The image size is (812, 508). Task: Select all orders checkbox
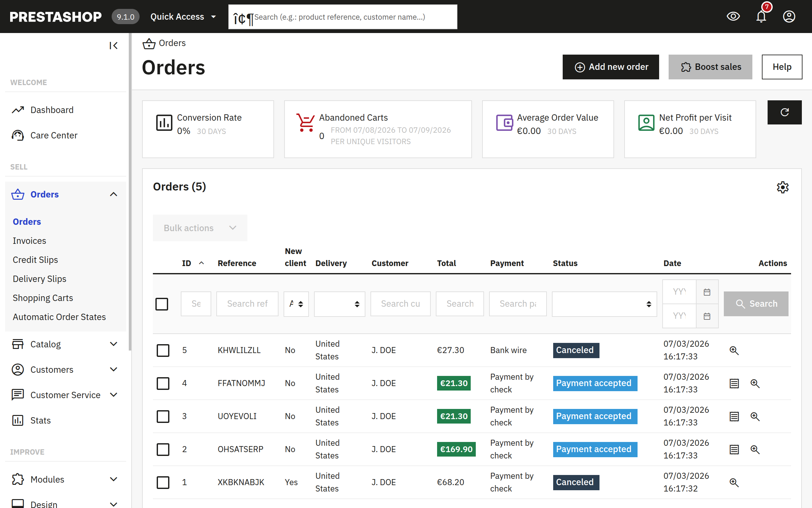162,304
